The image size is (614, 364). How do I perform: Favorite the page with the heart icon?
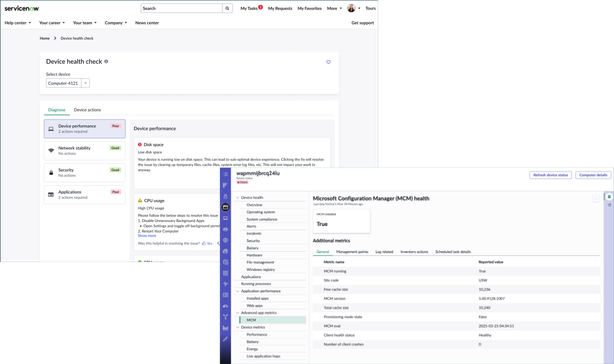[x=328, y=62]
